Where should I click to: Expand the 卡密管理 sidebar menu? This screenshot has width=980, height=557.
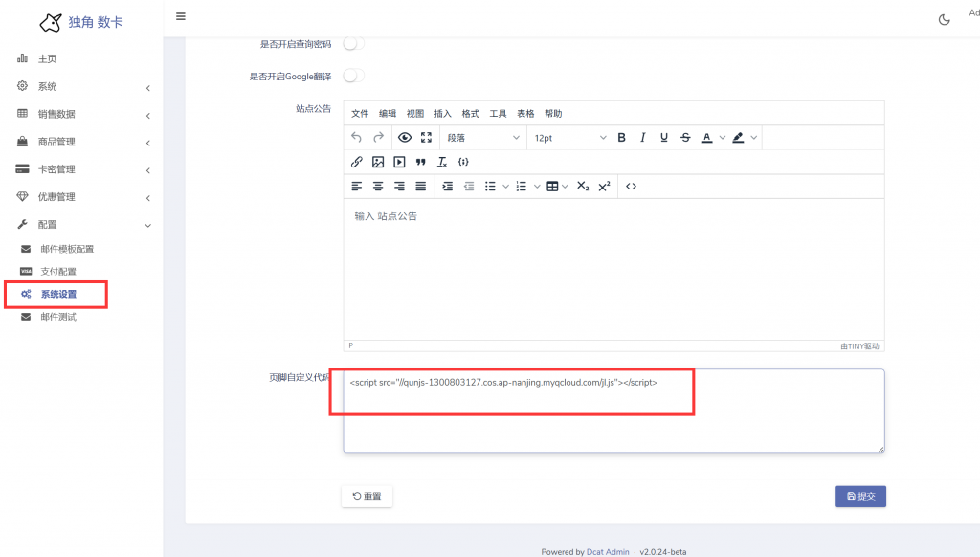click(81, 169)
